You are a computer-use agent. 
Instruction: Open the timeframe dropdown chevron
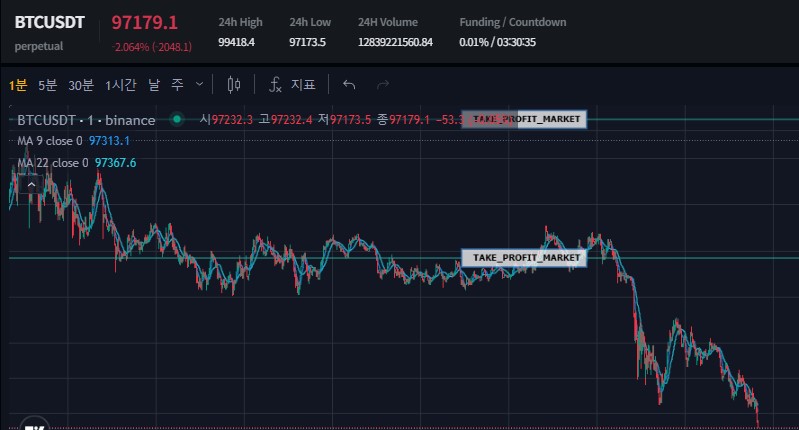click(x=200, y=84)
